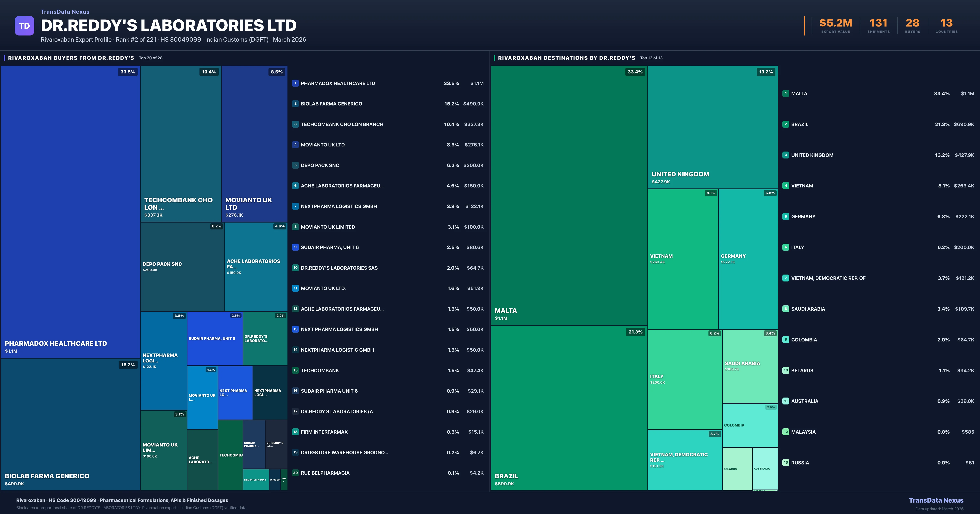Click badge 13 next to RUSSIA
The image size is (980, 514).
tap(786, 463)
